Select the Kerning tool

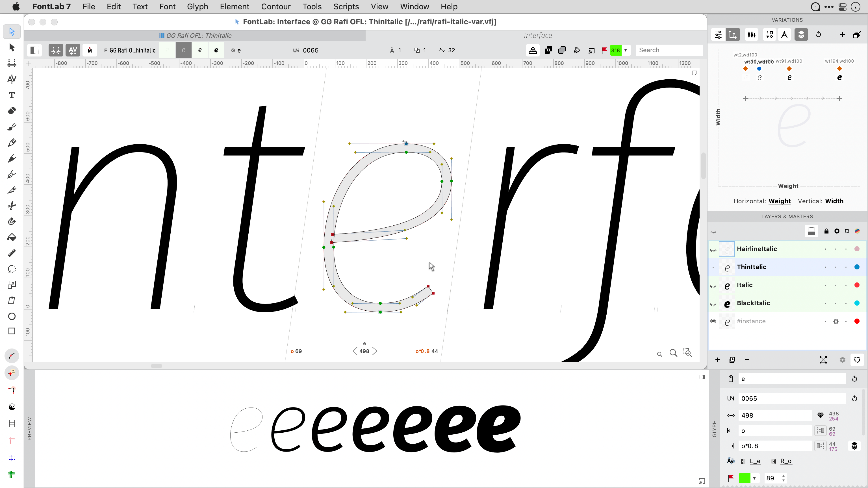tap(12, 79)
